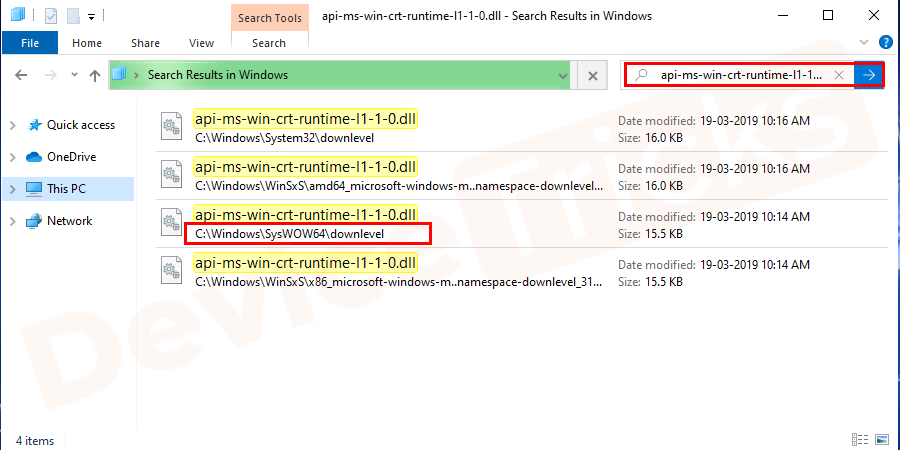Click the Quick access star icon
The image size is (900, 450).
tap(34, 125)
